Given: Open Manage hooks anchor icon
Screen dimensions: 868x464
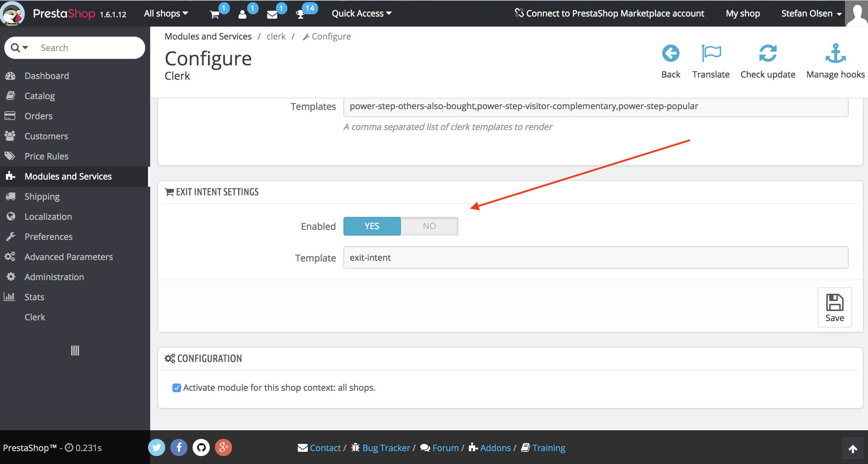Looking at the screenshot, I should click(x=835, y=54).
